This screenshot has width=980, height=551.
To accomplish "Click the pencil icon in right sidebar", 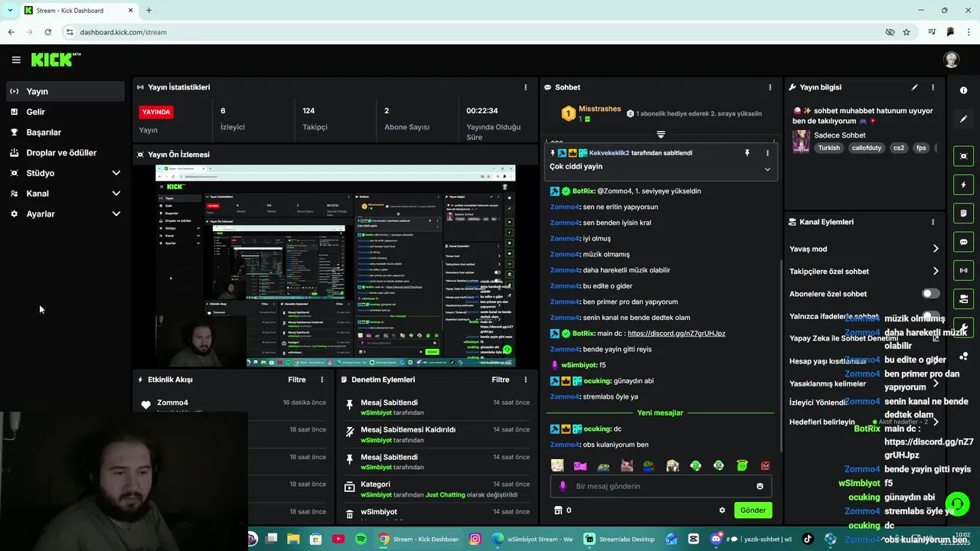I will (x=963, y=119).
